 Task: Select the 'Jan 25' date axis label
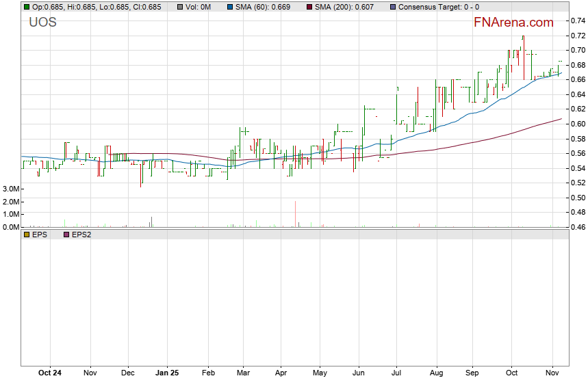(167, 373)
